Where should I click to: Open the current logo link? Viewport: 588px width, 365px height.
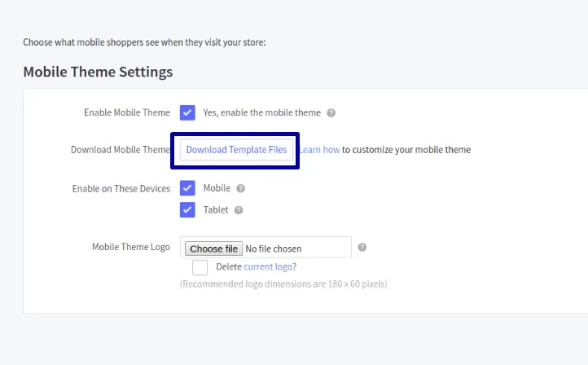(268, 266)
